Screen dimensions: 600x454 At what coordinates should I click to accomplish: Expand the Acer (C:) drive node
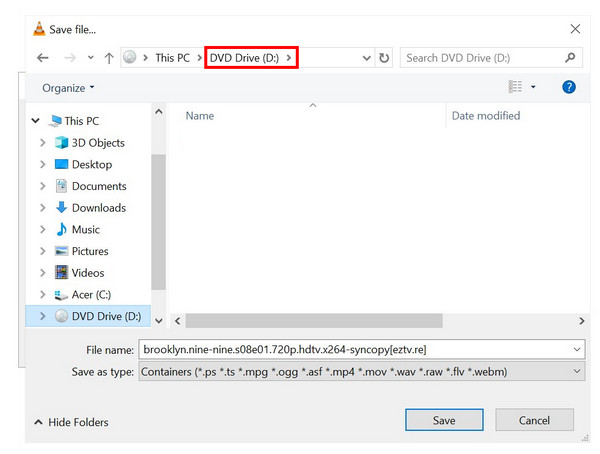[x=42, y=295]
